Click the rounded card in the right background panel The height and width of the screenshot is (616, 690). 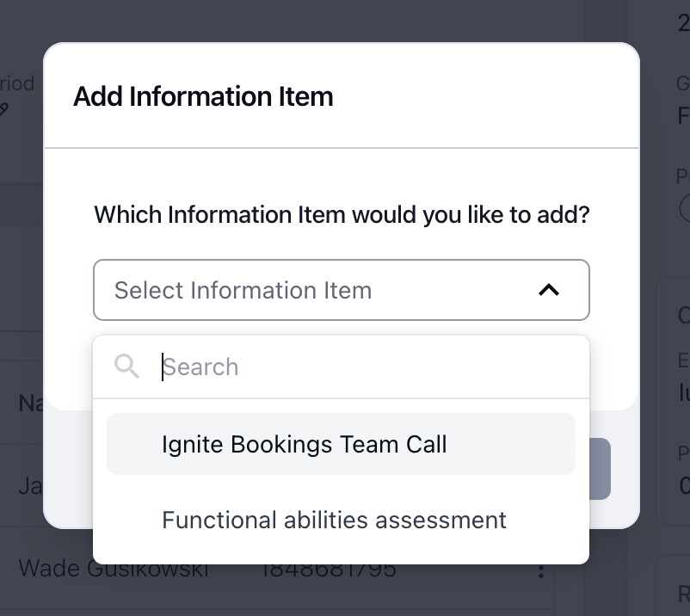[x=674, y=400]
